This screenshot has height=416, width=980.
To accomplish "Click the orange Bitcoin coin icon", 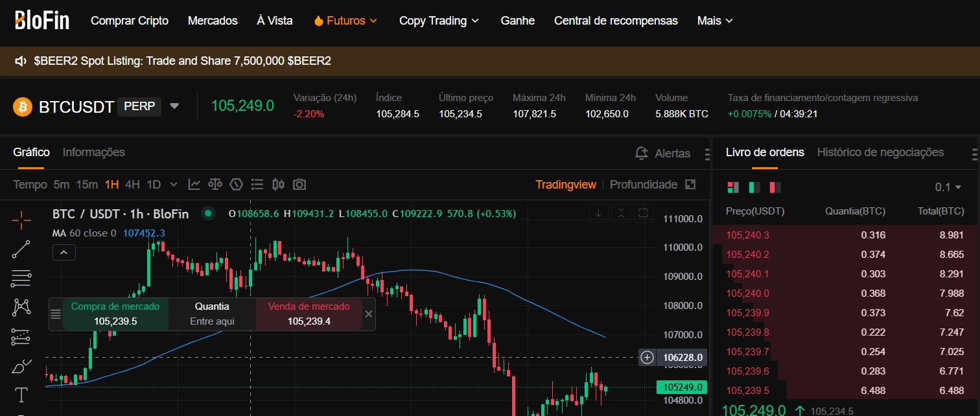I will pos(23,107).
